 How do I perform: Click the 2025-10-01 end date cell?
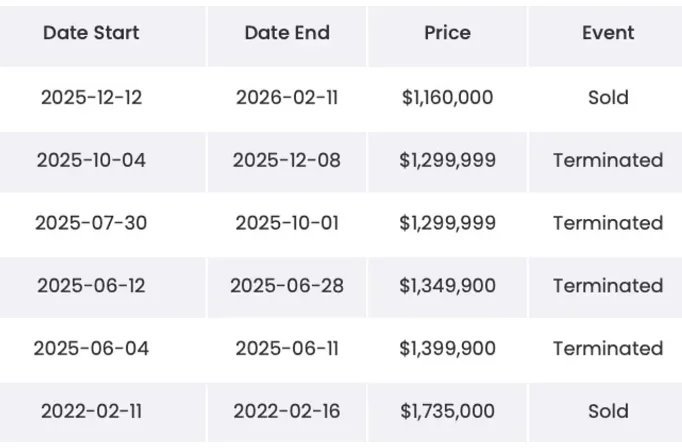(287, 223)
